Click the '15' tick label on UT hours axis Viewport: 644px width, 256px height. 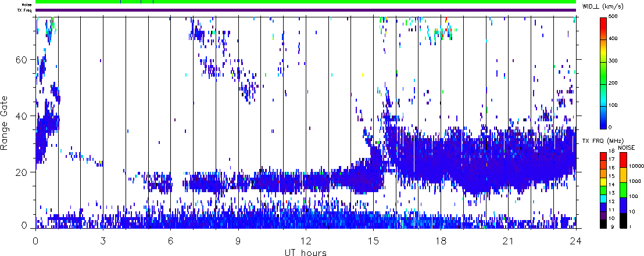click(x=373, y=241)
